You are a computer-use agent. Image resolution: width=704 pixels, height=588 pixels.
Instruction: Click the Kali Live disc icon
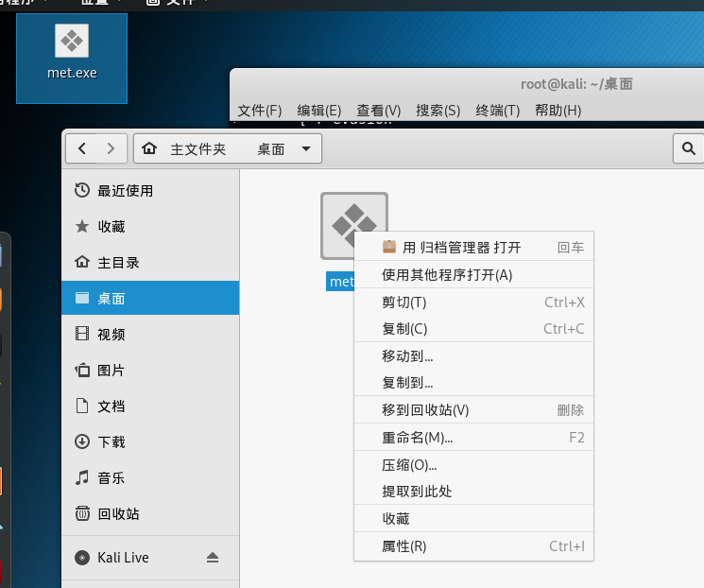click(82, 558)
